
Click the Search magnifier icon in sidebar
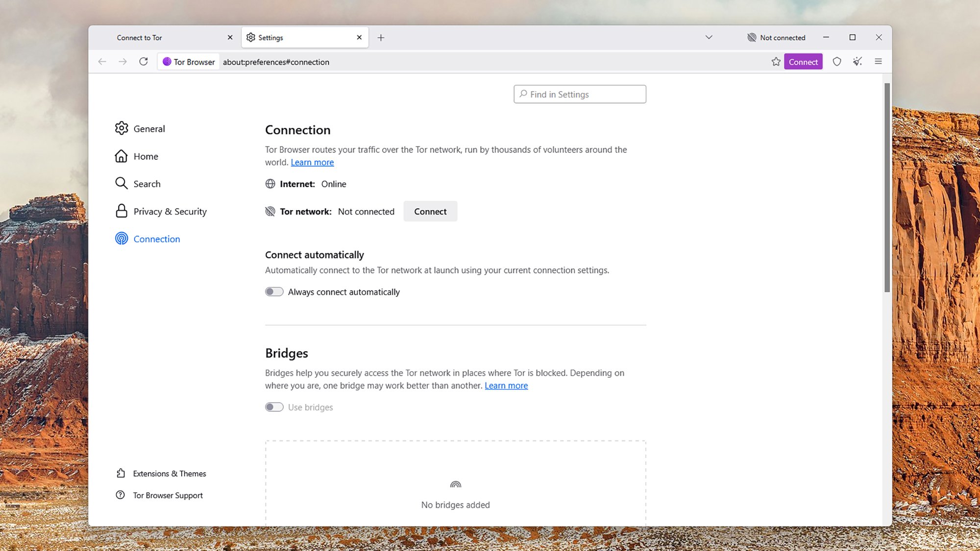122,184
